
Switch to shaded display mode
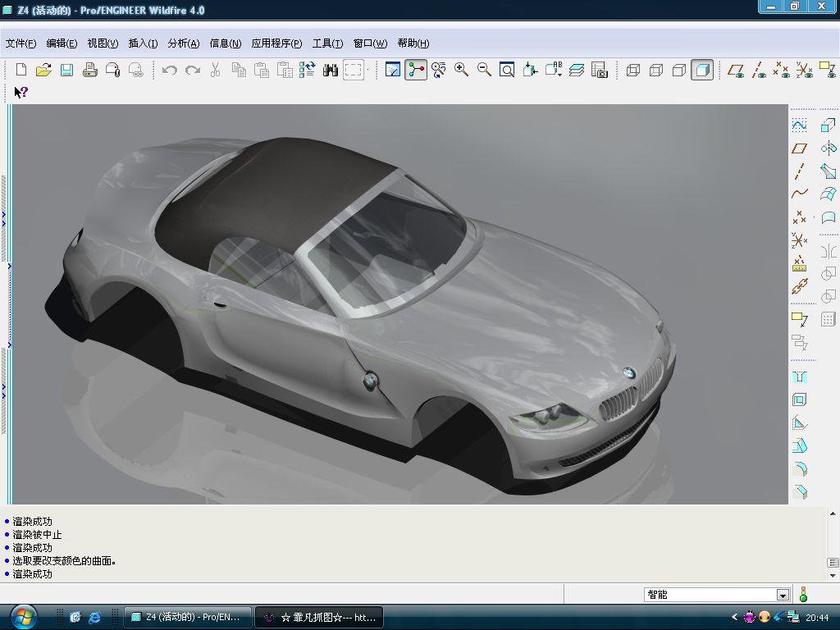pos(702,70)
